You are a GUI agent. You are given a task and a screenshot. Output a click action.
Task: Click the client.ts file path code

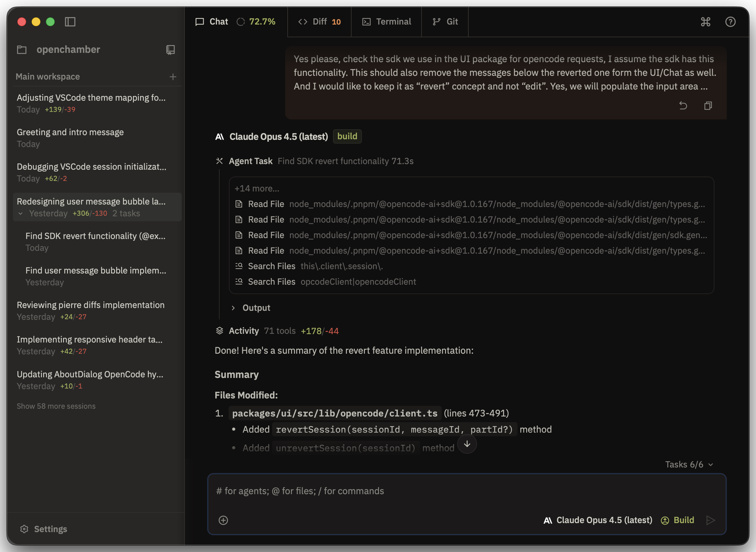tap(335, 413)
